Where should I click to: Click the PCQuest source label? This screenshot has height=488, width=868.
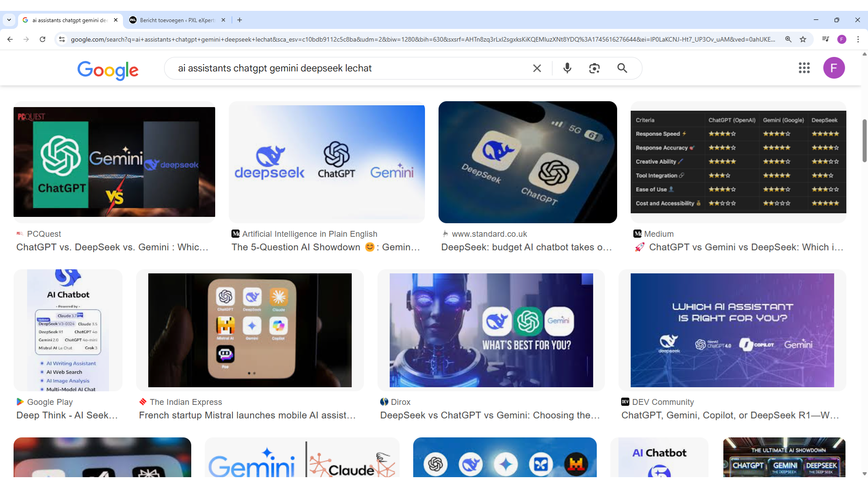point(44,234)
